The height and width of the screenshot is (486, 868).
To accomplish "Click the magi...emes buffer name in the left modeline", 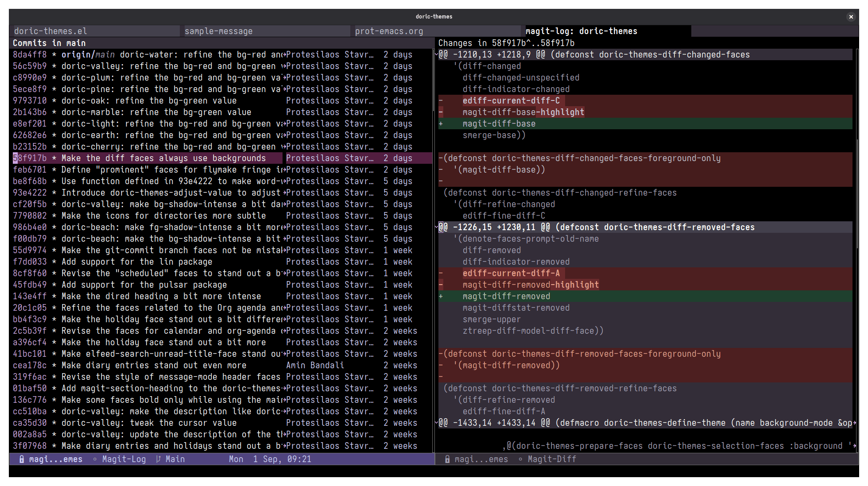I will coord(56,459).
